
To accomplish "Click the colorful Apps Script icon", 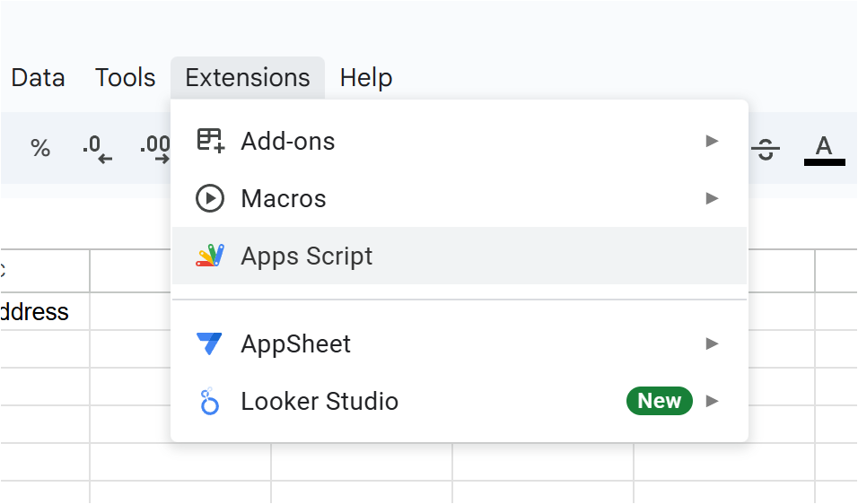I will click(x=210, y=256).
